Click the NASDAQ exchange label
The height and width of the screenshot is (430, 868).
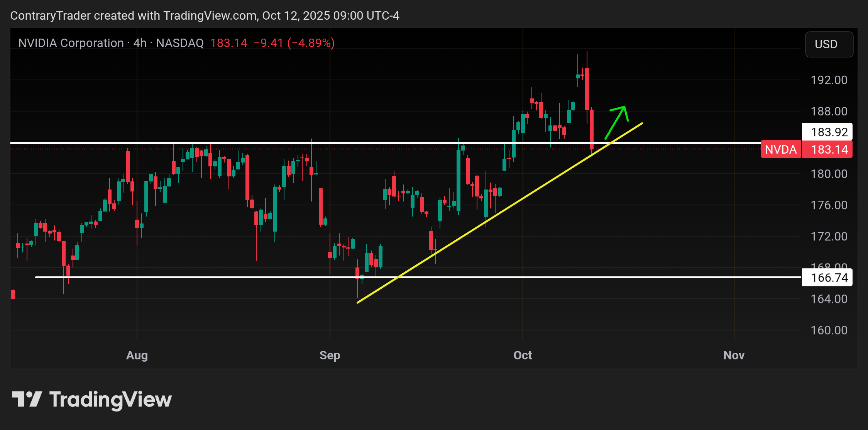click(180, 43)
